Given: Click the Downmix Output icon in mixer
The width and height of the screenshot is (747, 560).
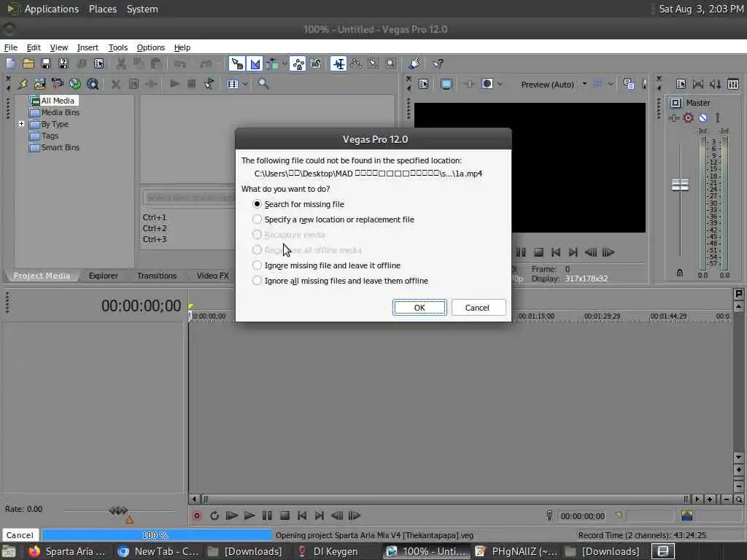Looking at the screenshot, I should (698, 85).
